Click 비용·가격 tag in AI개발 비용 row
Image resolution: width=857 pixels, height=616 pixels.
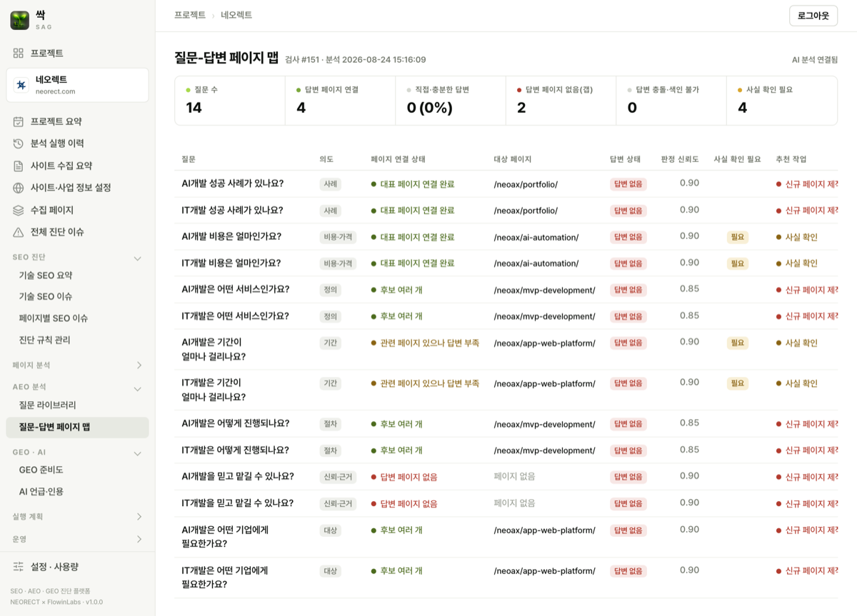(338, 237)
